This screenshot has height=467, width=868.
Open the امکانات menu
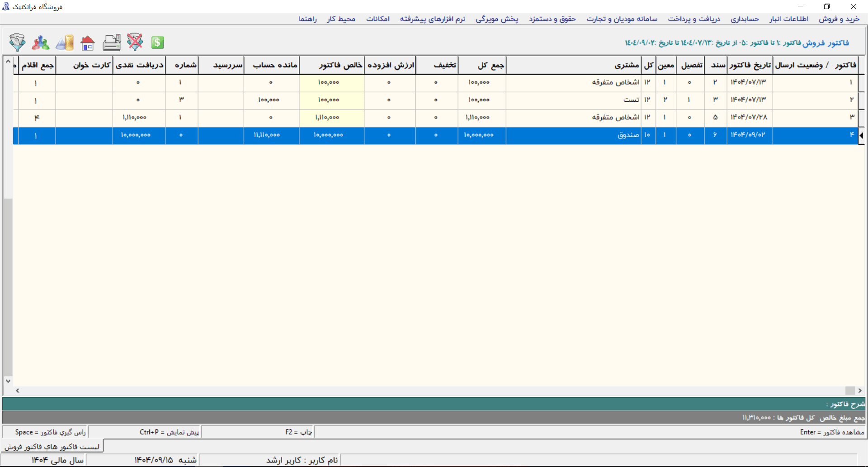pyautogui.click(x=378, y=19)
